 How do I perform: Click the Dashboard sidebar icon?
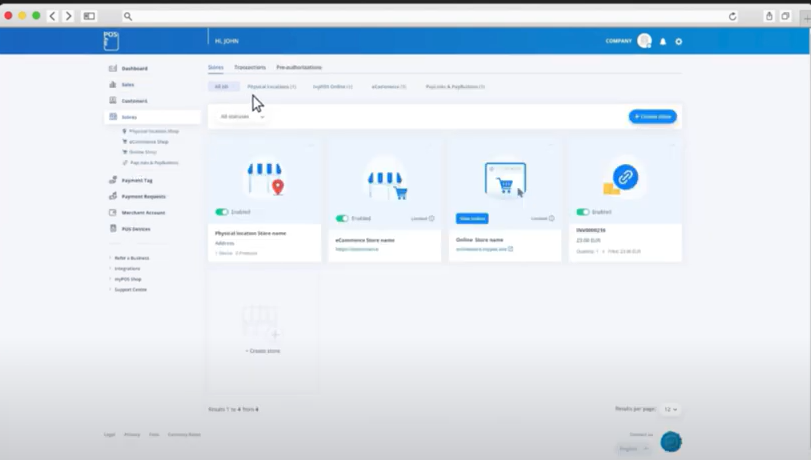click(x=113, y=68)
